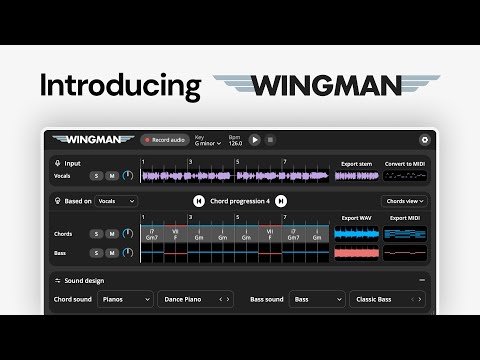The height and width of the screenshot is (360, 480).
Task: Mute the Vocals track
Action: (112, 176)
